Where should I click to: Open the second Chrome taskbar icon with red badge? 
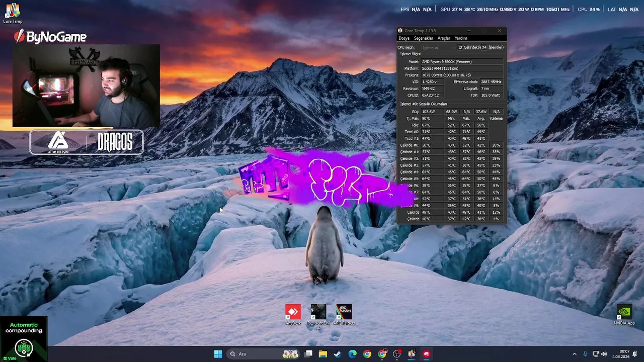[382, 354]
